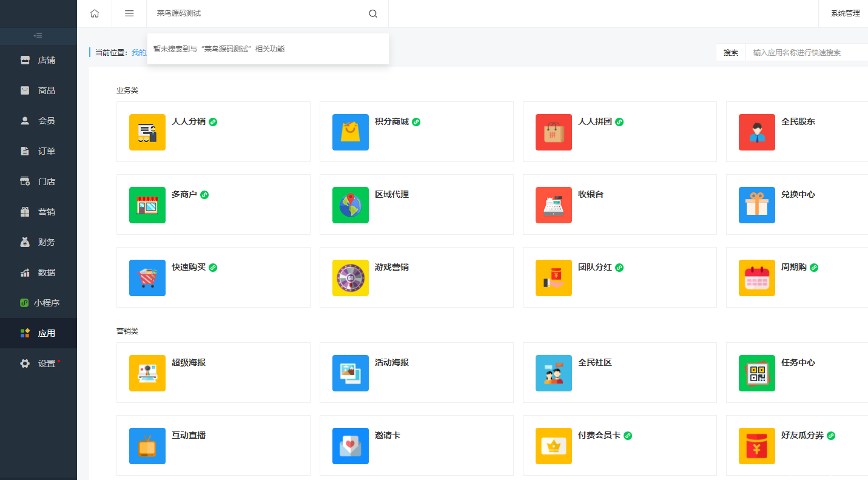Switch to the 订单 section
868x480 pixels.
(38, 150)
